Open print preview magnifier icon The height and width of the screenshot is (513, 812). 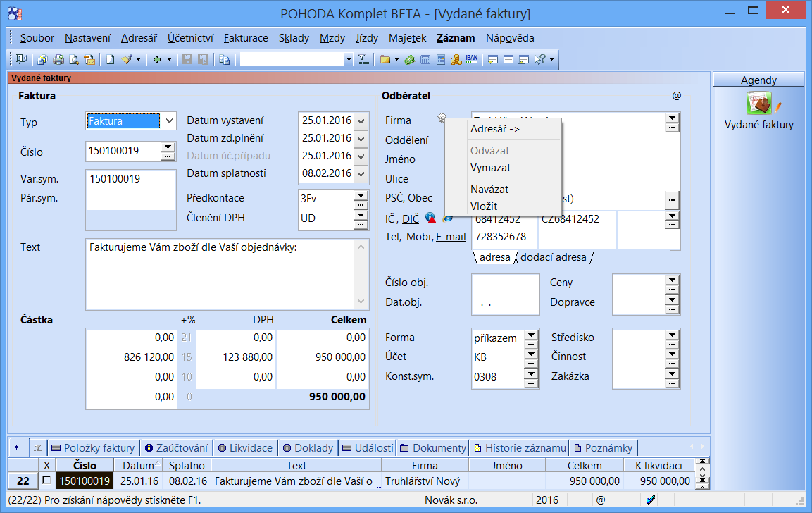pos(74,60)
